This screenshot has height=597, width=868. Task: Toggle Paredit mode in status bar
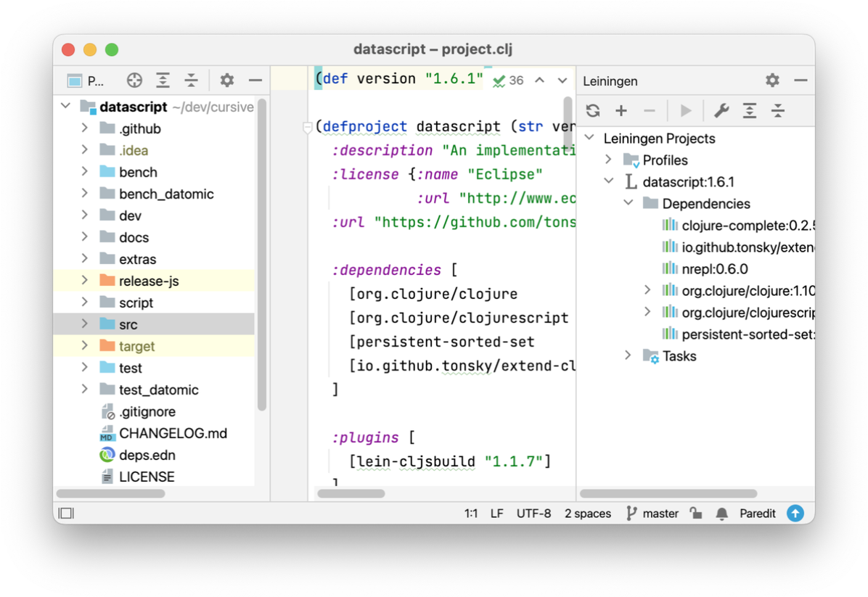point(757,514)
